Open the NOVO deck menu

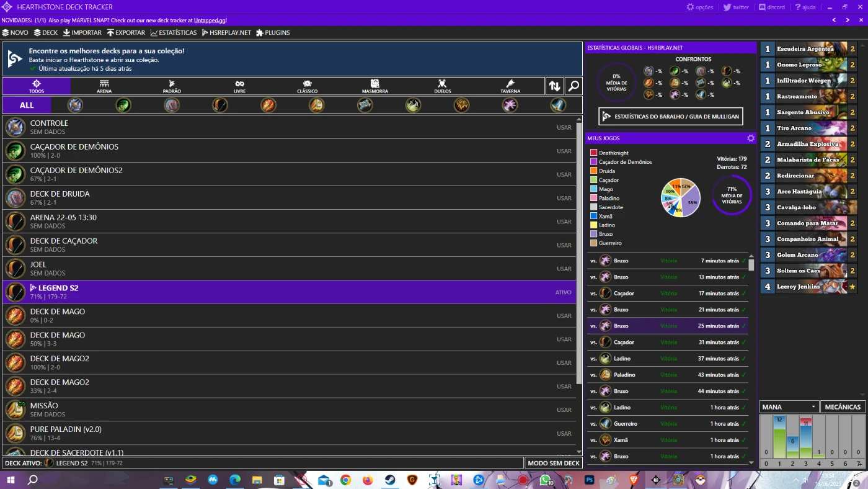[15, 32]
